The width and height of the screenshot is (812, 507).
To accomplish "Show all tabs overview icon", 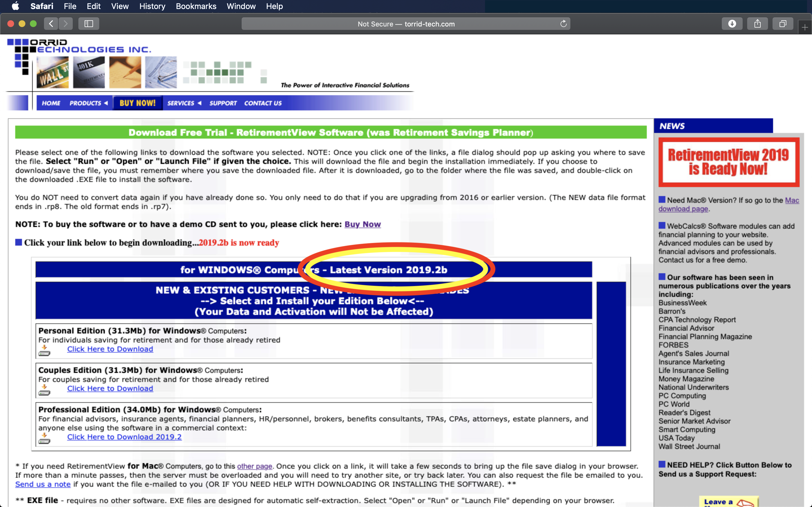I will [782, 24].
